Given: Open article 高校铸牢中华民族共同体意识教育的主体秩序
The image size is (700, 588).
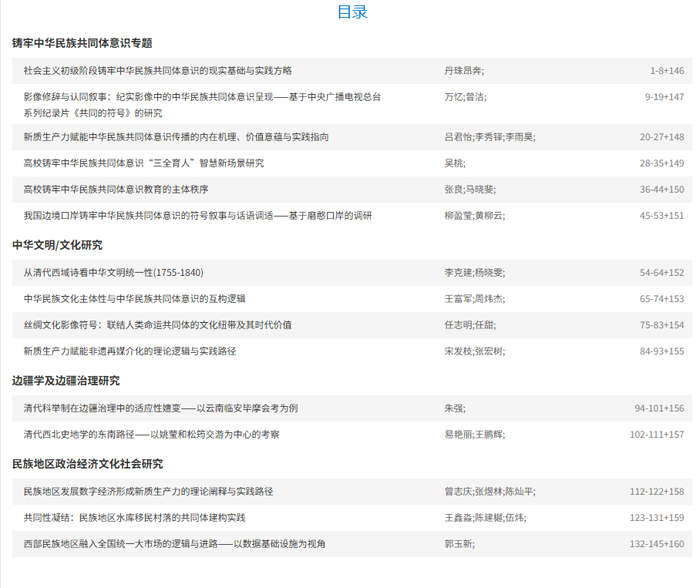Looking at the screenshot, I should point(116,189).
